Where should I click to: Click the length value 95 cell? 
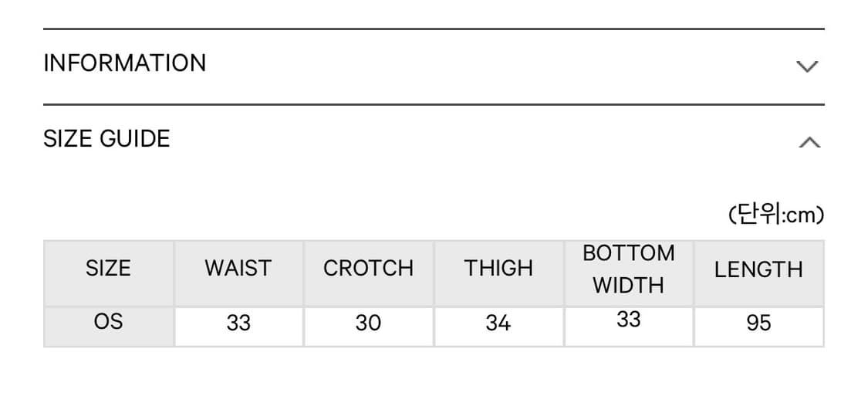click(x=758, y=323)
